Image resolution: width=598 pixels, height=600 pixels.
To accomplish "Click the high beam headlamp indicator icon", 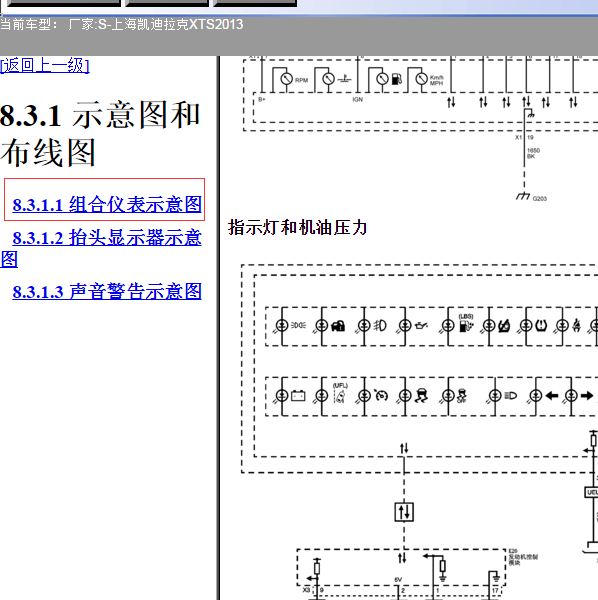I will point(511,396).
